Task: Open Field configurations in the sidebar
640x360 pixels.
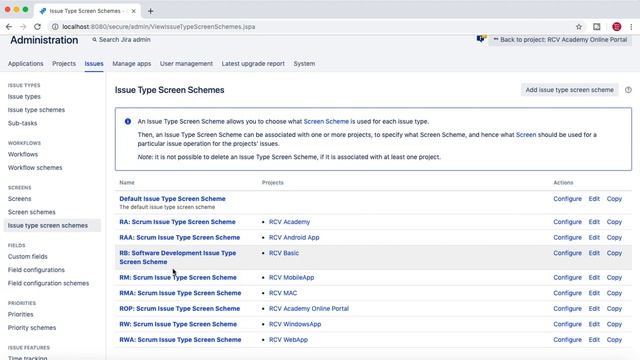Action: pyautogui.click(x=36, y=270)
